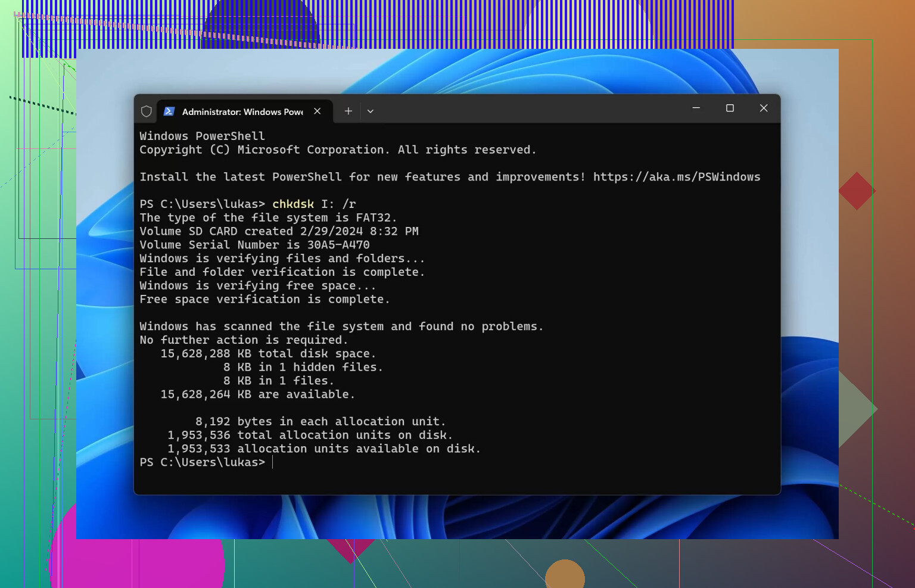This screenshot has width=915, height=588.
Task: Expand the new tab profile dropdown chevron
Action: coord(371,111)
